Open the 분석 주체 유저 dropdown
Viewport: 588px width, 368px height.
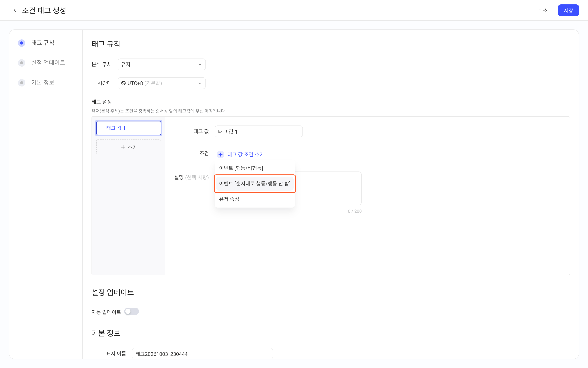(162, 64)
